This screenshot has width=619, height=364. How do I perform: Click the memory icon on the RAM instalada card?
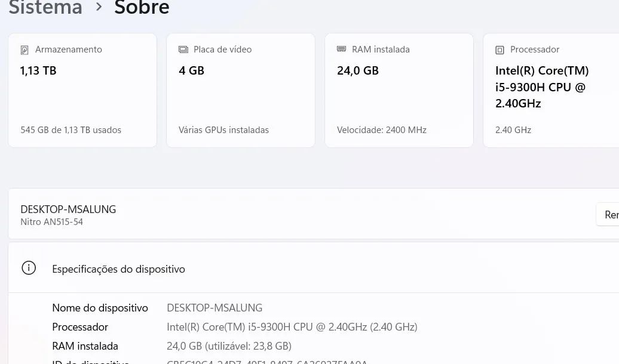(341, 50)
